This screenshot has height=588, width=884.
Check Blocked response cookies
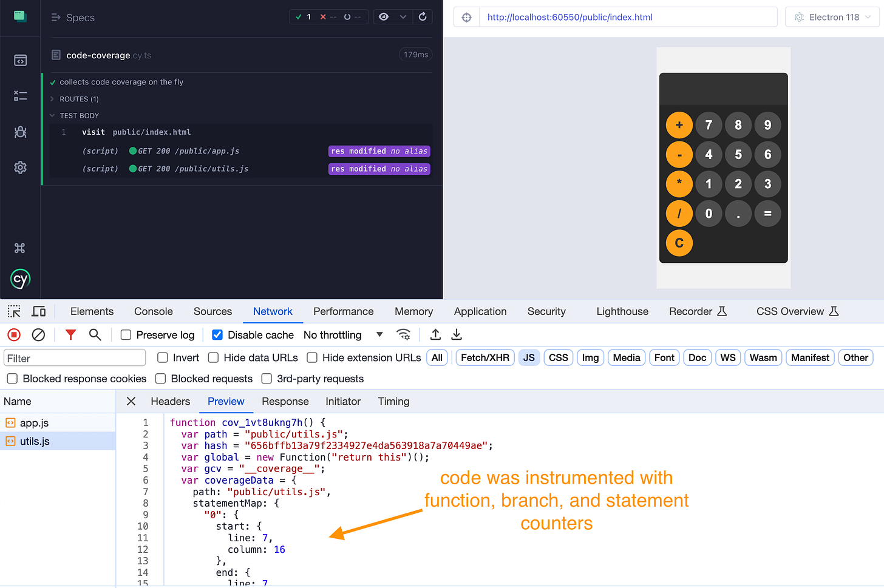(x=12, y=379)
